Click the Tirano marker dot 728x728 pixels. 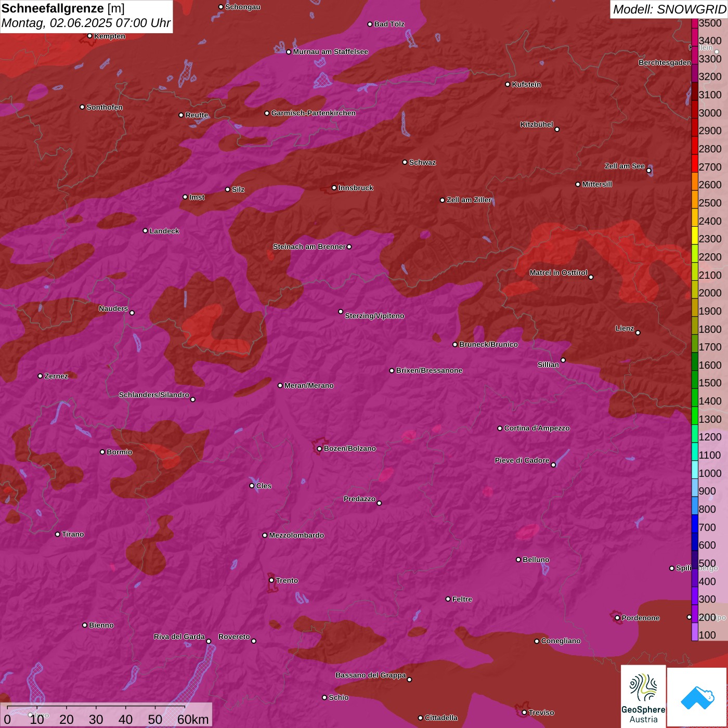(x=58, y=534)
